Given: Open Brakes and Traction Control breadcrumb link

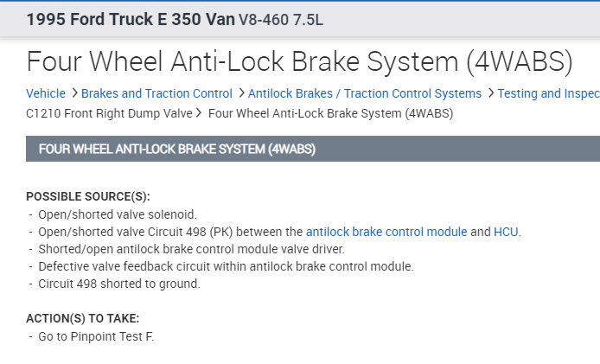Looking at the screenshot, I should pyautogui.click(x=156, y=93).
